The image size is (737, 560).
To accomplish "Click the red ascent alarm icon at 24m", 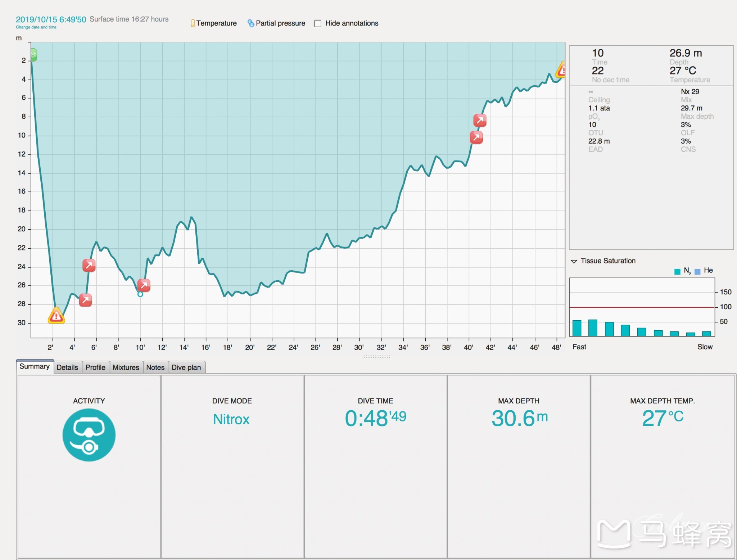I will pyautogui.click(x=89, y=265).
